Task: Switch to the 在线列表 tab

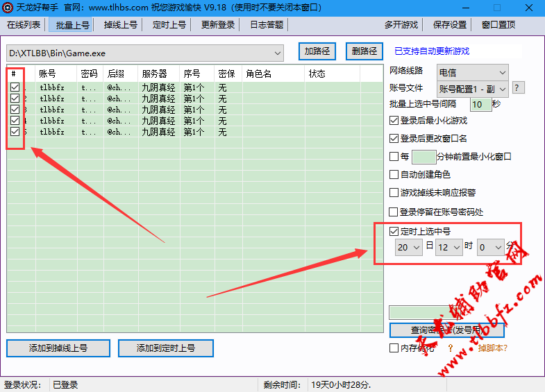Action: point(24,24)
